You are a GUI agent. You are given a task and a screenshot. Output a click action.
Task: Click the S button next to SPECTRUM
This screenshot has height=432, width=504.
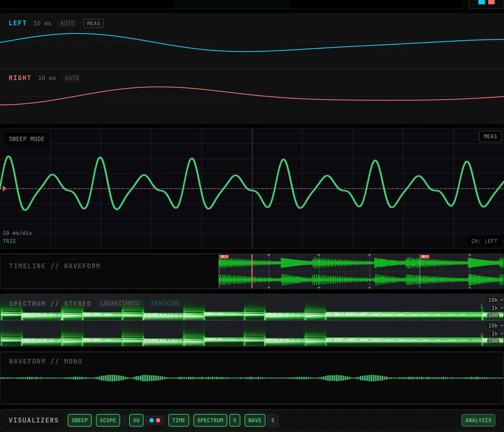[235, 420]
